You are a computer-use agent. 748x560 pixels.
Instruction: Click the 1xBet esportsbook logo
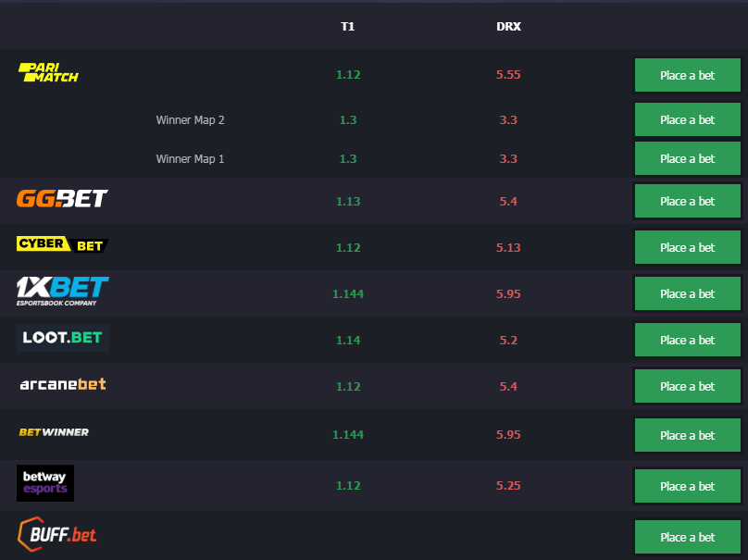click(63, 291)
